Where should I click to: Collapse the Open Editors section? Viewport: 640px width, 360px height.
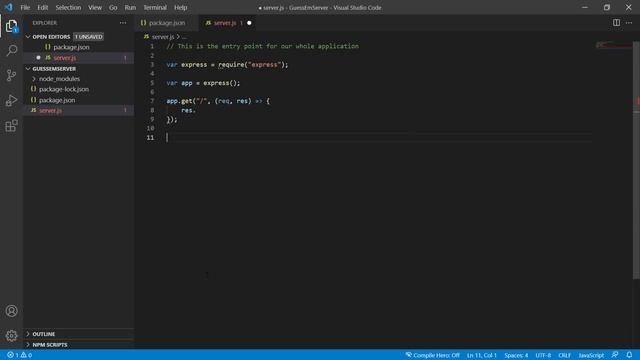[28, 37]
